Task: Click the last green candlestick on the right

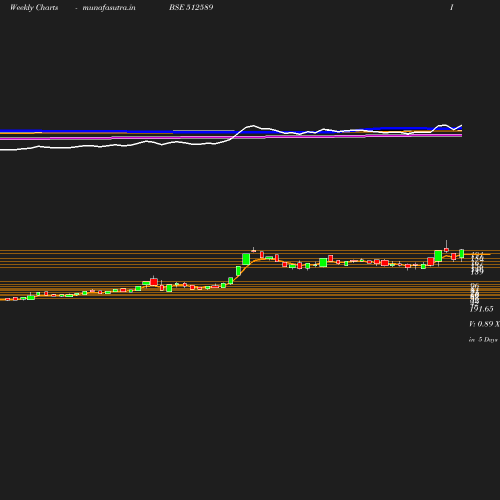Action: click(462, 254)
